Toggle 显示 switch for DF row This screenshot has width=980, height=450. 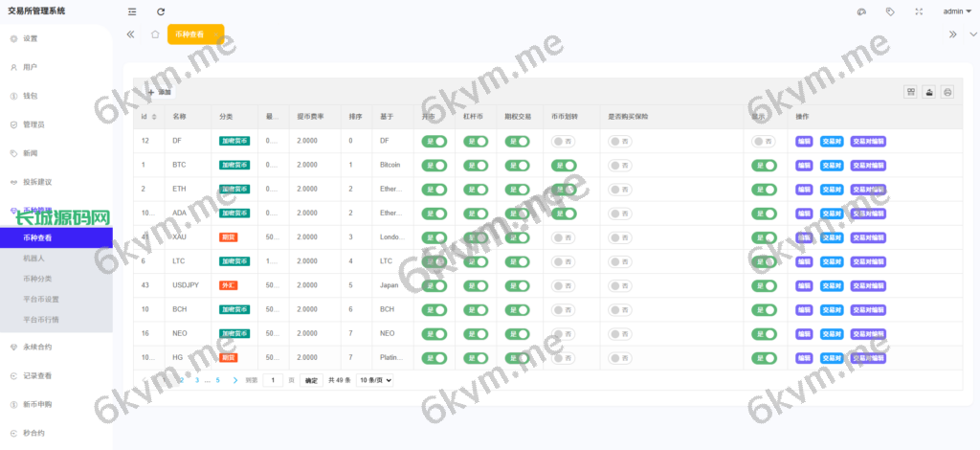763,142
